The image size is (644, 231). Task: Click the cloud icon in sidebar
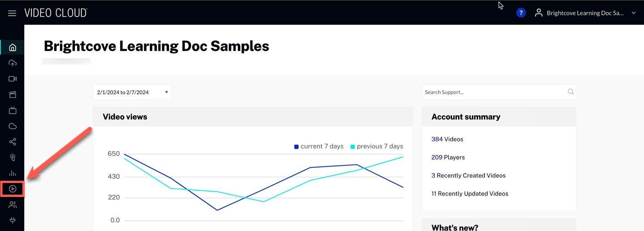[x=13, y=126]
